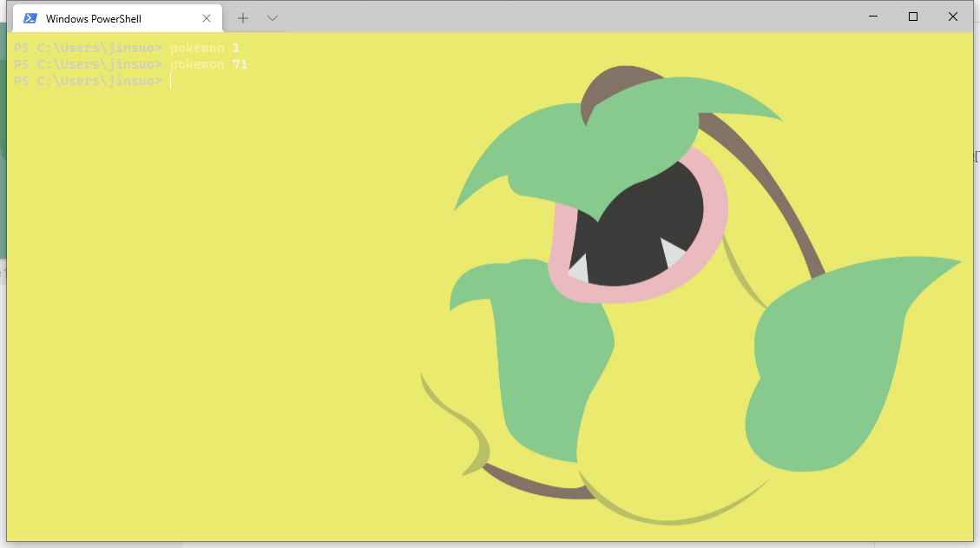Screen dimensions: 980x548
Task: Maximize the terminal window
Action: pos(913,17)
